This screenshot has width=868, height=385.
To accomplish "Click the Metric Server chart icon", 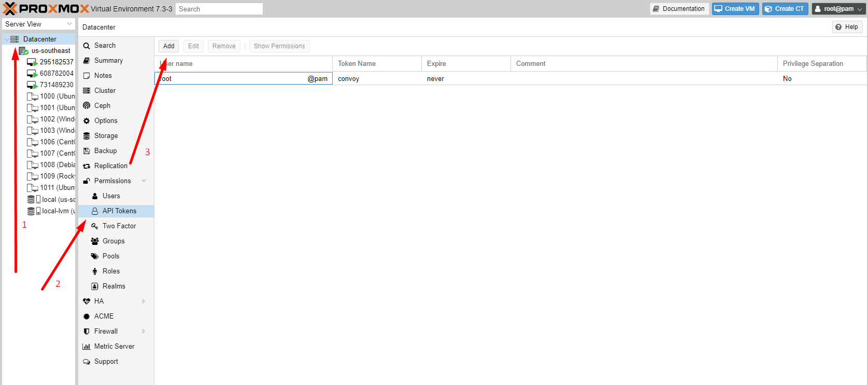I will (87, 347).
